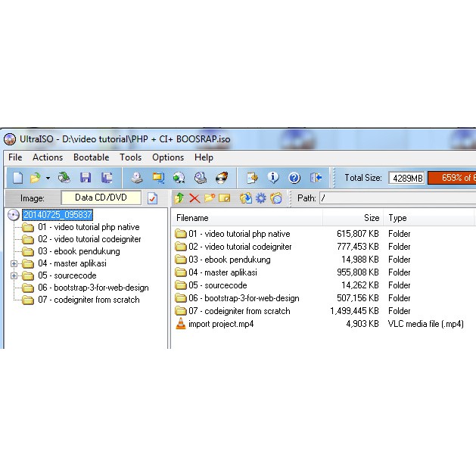The height and width of the screenshot is (476, 476).
Task: Click the Compress ISO monitor icon
Action: pyautogui.click(x=158, y=178)
